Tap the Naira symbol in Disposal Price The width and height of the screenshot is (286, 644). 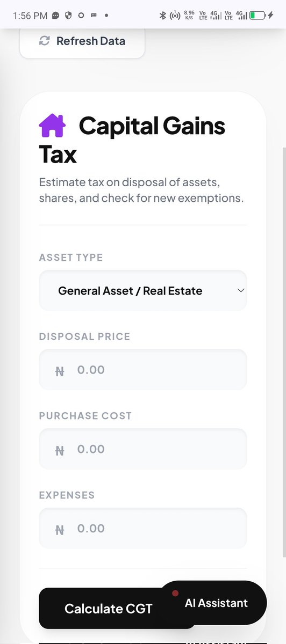tap(60, 370)
